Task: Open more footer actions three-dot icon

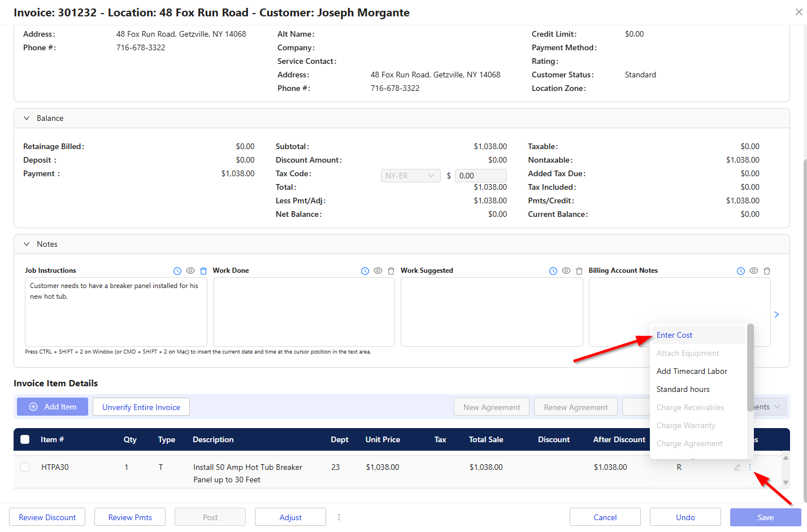Action: 339,517
